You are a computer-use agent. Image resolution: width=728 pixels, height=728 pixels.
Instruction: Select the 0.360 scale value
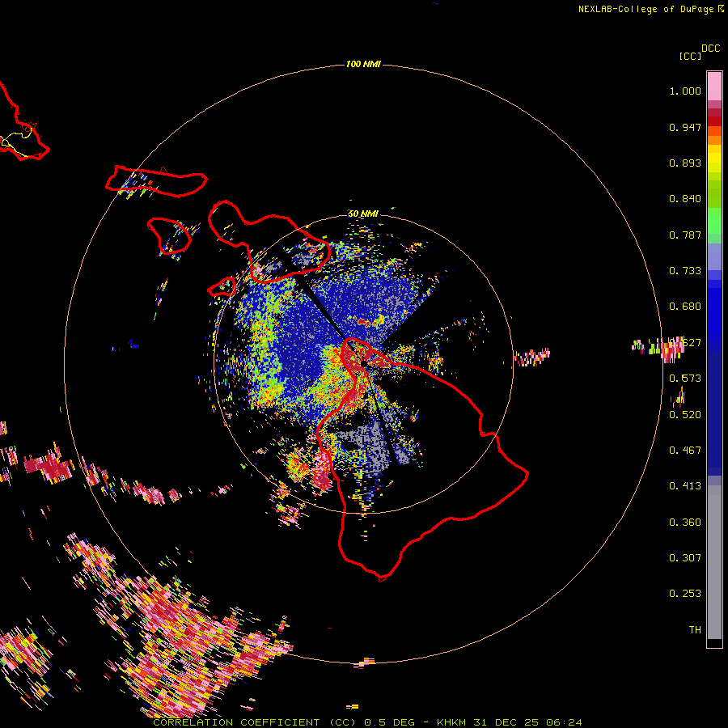(x=685, y=523)
